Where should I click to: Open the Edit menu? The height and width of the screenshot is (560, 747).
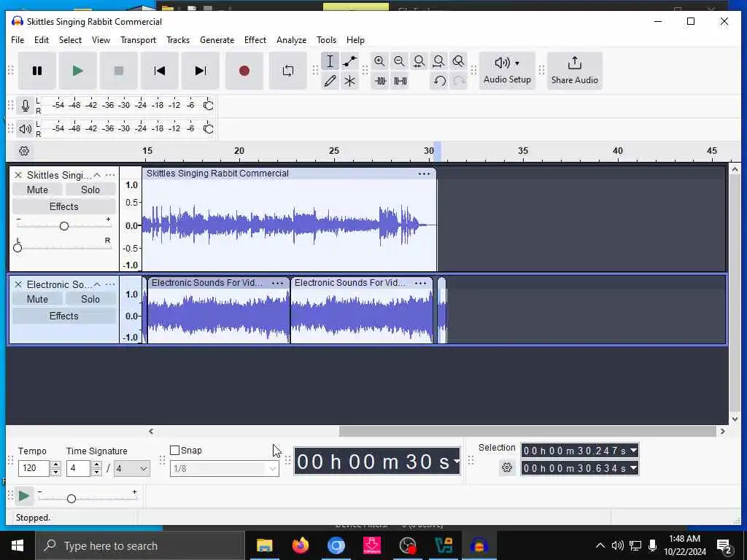click(42, 40)
